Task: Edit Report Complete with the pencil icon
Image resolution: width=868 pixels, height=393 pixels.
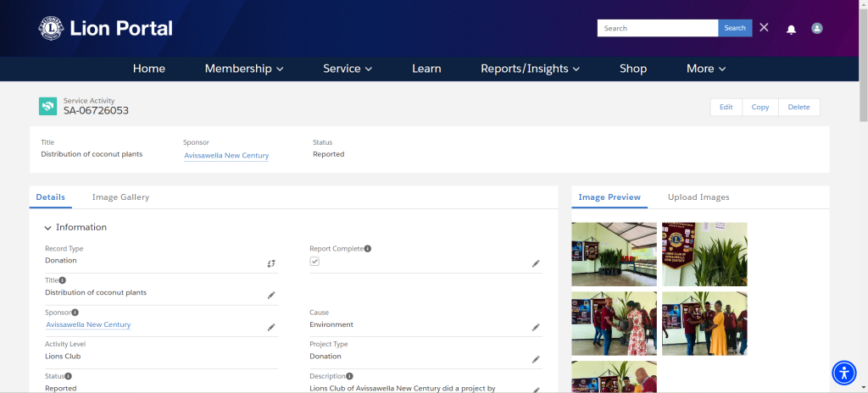Action: tap(536, 263)
